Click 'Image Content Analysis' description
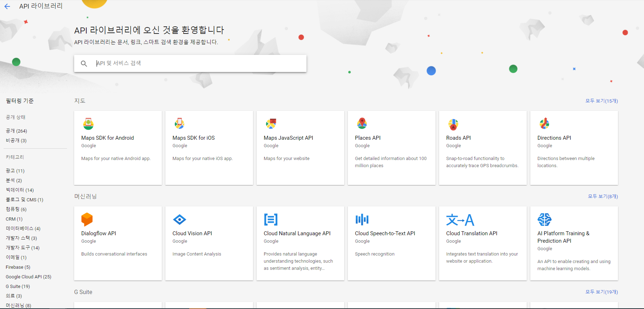This screenshot has width=644, height=309. [197, 254]
